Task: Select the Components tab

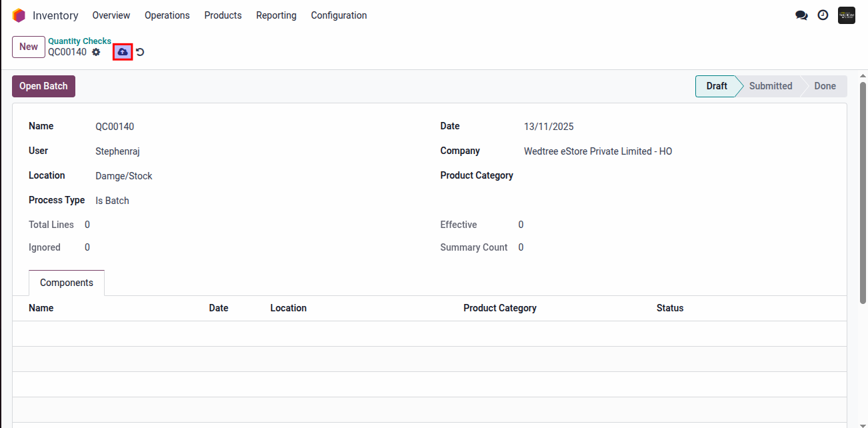Action: click(67, 283)
